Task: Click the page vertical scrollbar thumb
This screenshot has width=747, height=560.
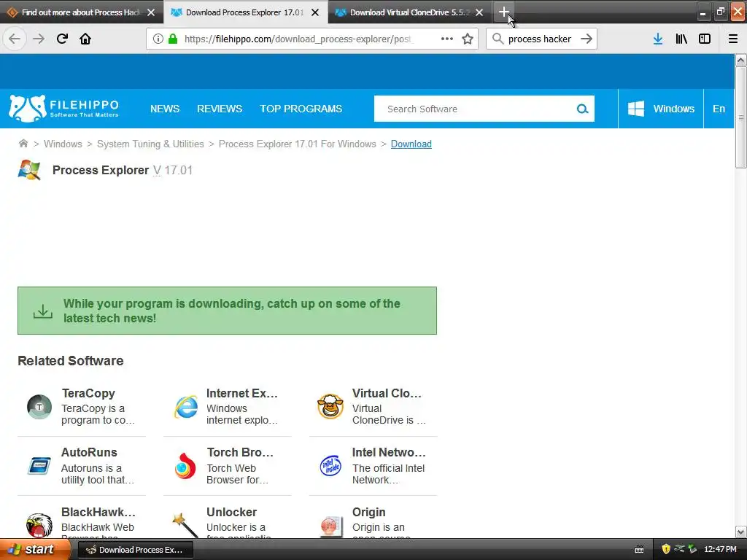Action: (x=740, y=117)
